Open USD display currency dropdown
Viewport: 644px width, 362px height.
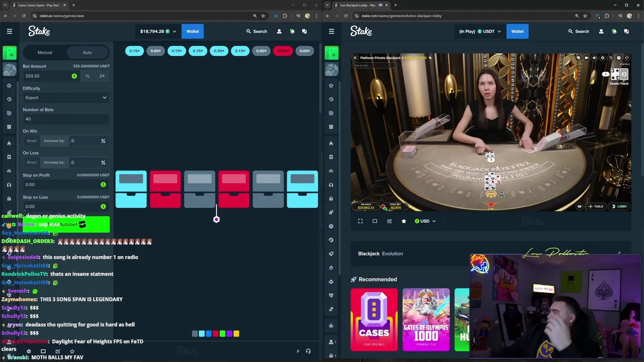[425, 221]
